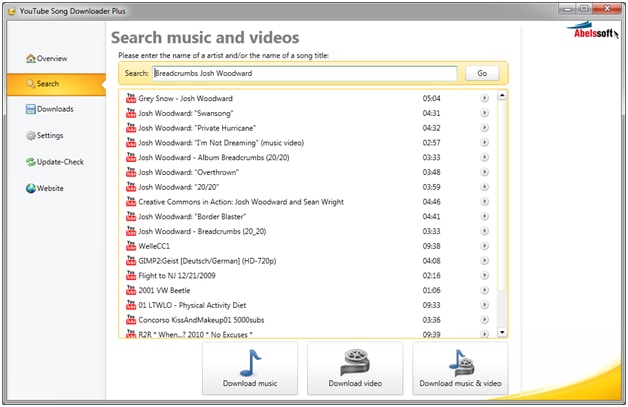The width and height of the screenshot is (628, 407).
Task: Click the results list scrollbar thumb
Action: point(502,196)
